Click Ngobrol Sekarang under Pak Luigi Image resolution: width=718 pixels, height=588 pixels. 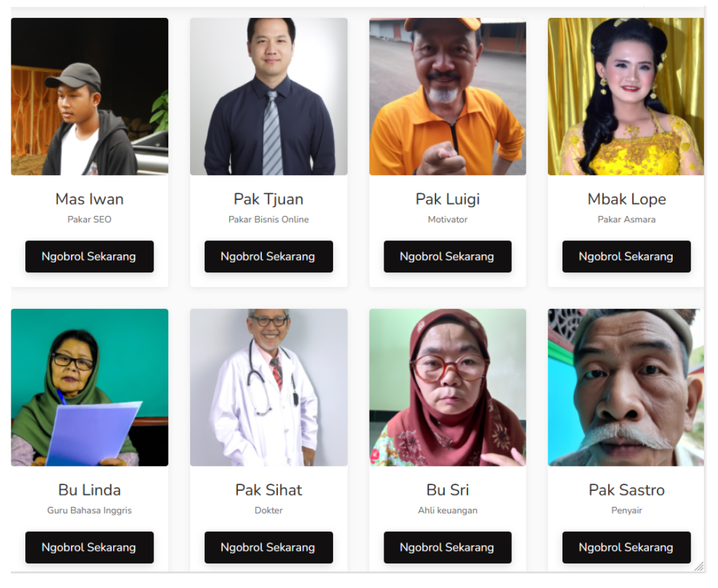[447, 256]
